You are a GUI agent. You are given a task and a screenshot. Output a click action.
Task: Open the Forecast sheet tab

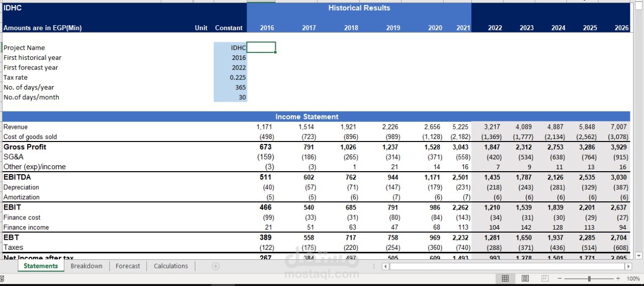click(128, 266)
